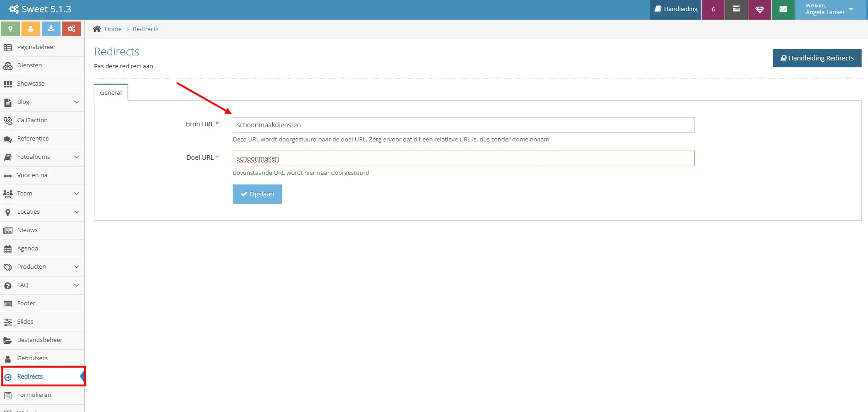
Task: Click the home icon in breadcrumb
Action: click(x=97, y=29)
